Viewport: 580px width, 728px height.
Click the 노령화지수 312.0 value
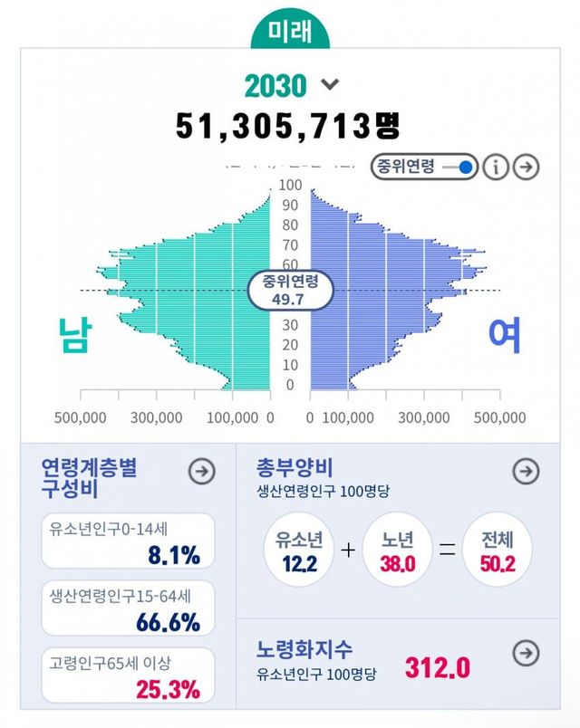click(437, 668)
